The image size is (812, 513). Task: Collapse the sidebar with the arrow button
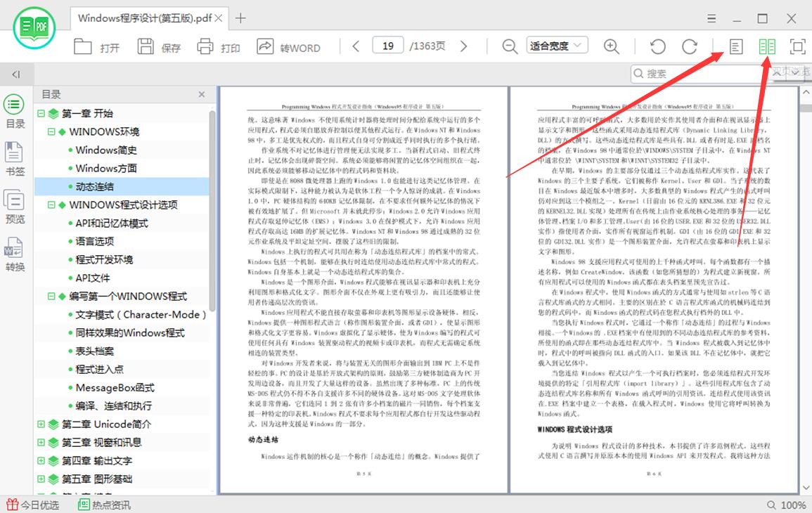pos(16,74)
